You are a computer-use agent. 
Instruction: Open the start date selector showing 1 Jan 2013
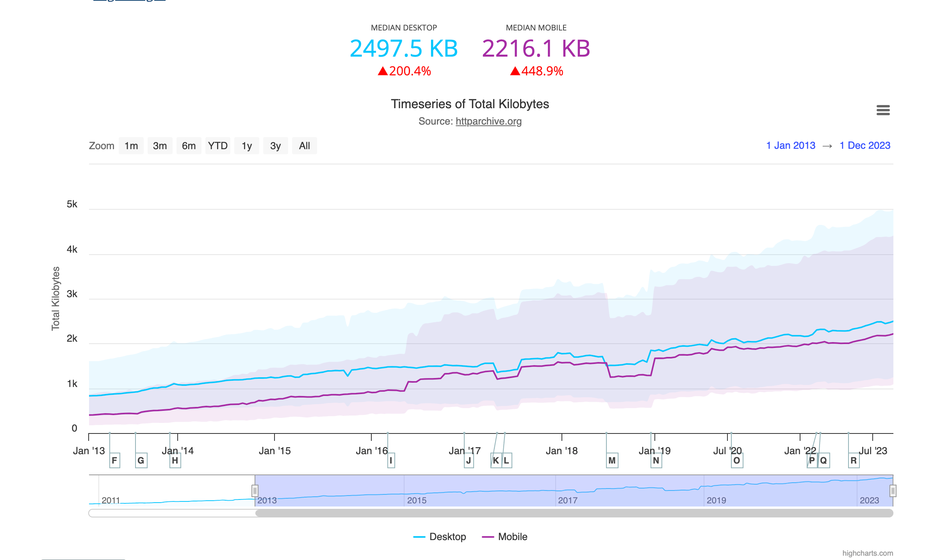point(791,145)
